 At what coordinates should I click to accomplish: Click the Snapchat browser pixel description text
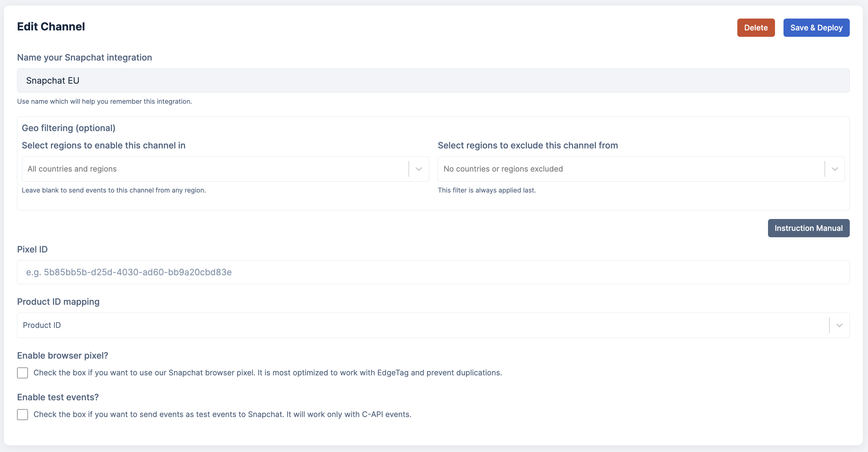(267, 373)
